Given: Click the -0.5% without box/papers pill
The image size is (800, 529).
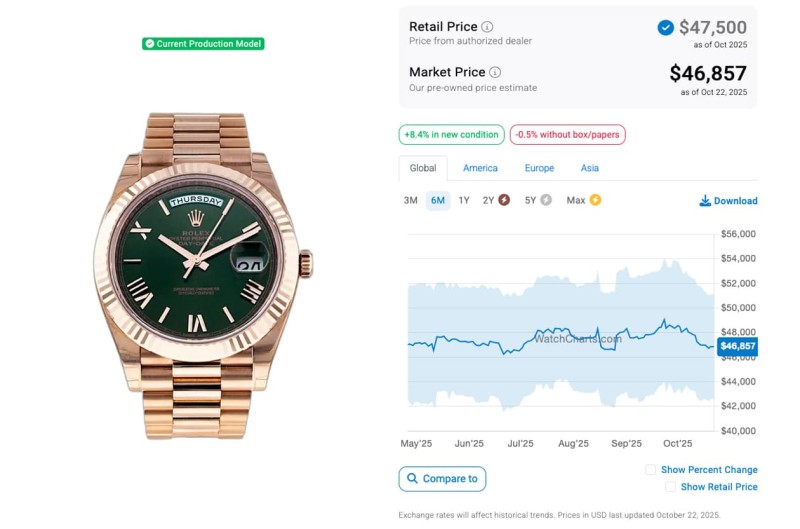Looking at the screenshot, I should 568,135.
